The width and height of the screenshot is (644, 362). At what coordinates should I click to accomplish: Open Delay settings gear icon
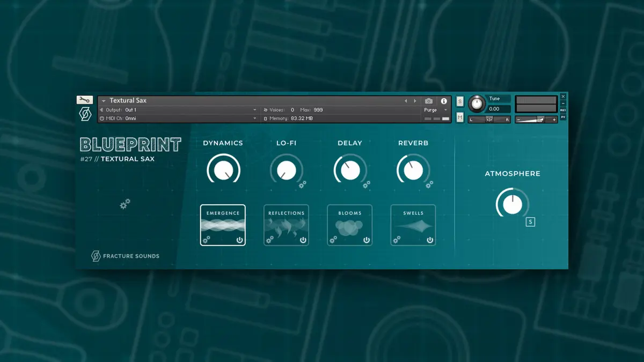point(367,184)
